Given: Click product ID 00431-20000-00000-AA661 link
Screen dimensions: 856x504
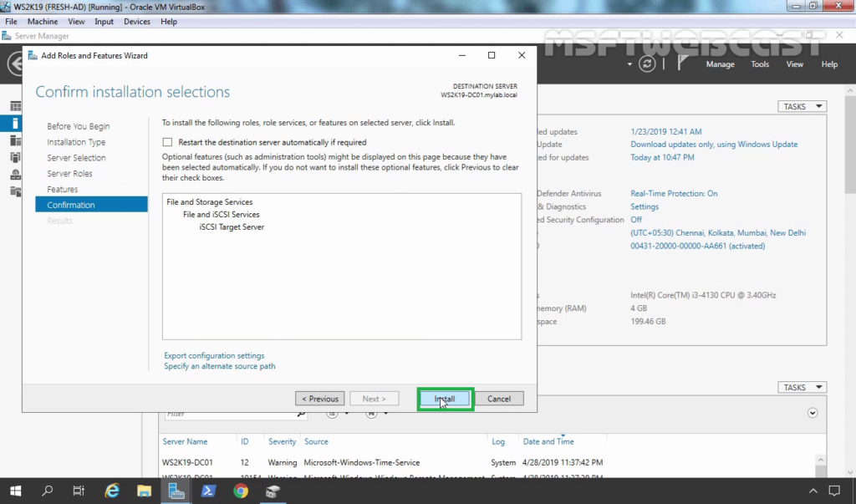Looking at the screenshot, I should click(x=698, y=246).
